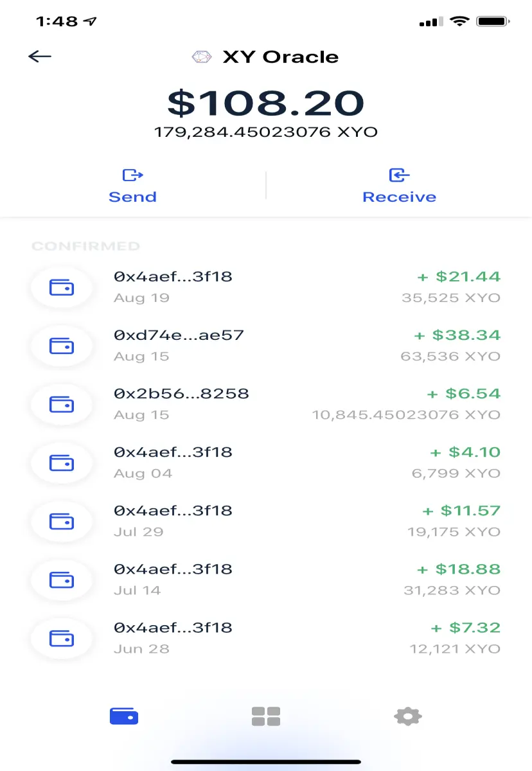Tap the Receive label

coord(399,197)
